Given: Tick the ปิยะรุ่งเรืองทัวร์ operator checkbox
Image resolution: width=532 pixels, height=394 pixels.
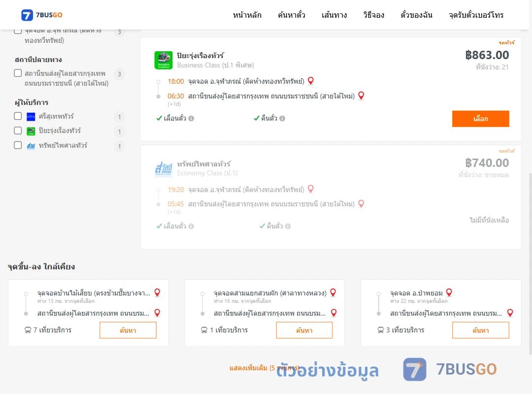Looking at the screenshot, I should (18, 131).
